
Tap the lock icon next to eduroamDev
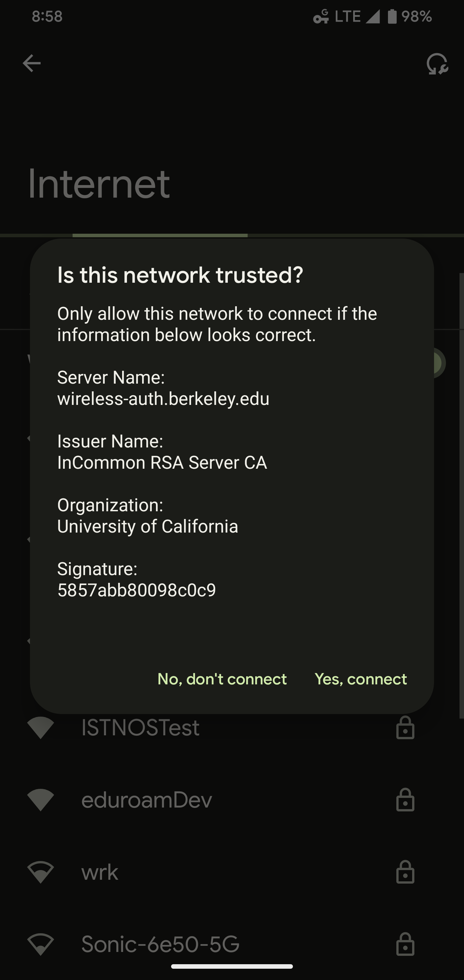405,799
